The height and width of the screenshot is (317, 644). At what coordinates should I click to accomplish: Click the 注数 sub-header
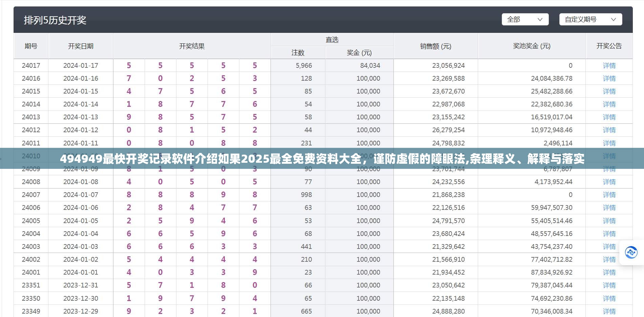pos(298,53)
